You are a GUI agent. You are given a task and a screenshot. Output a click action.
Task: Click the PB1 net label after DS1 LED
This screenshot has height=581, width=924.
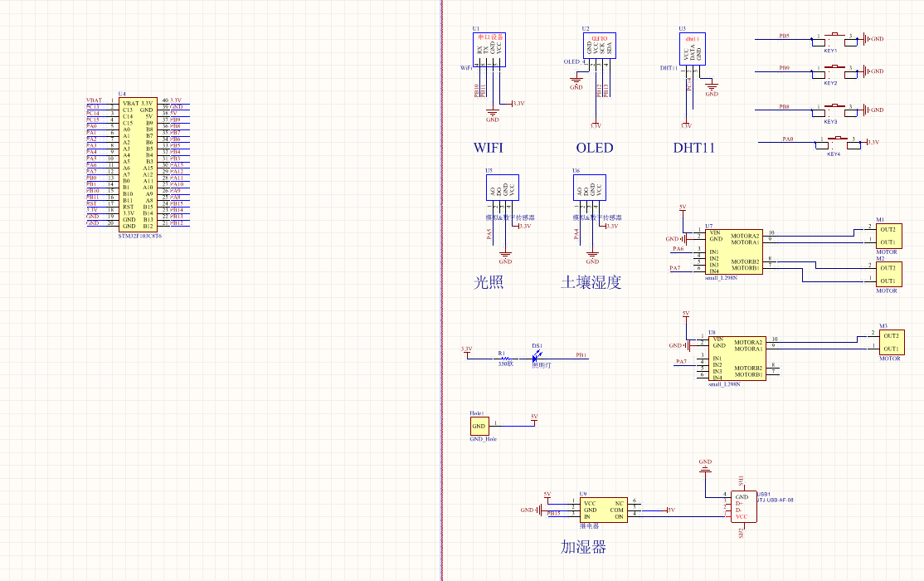pyautogui.click(x=581, y=355)
